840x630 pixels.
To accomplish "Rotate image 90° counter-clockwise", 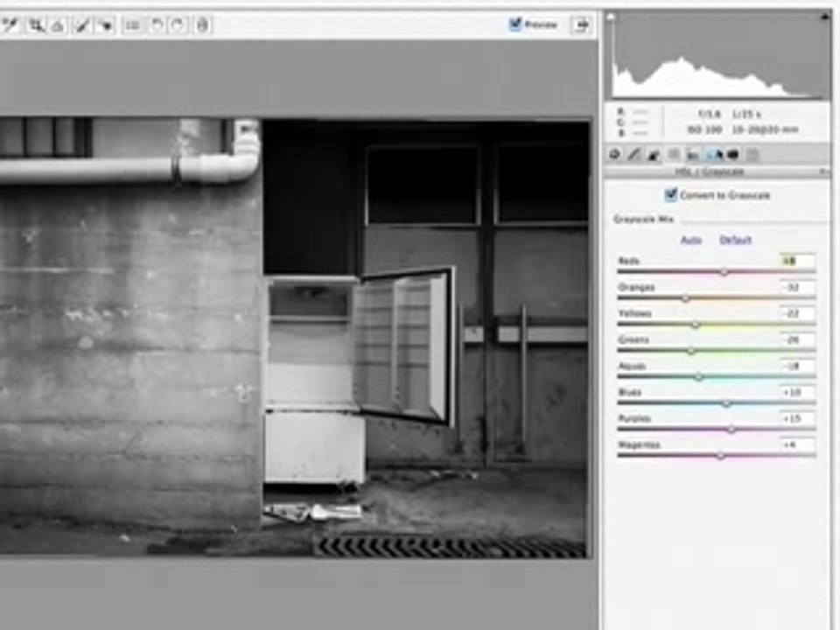I will [157, 25].
